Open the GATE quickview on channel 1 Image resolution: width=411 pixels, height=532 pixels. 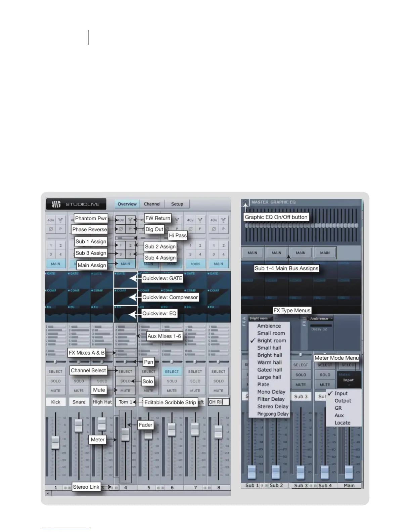click(x=57, y=280)
